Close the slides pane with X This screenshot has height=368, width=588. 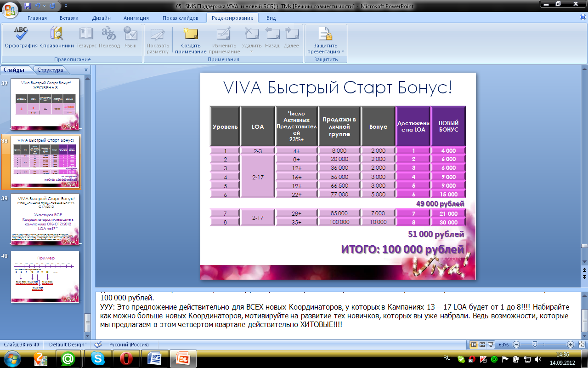click(x=86, y=70)
